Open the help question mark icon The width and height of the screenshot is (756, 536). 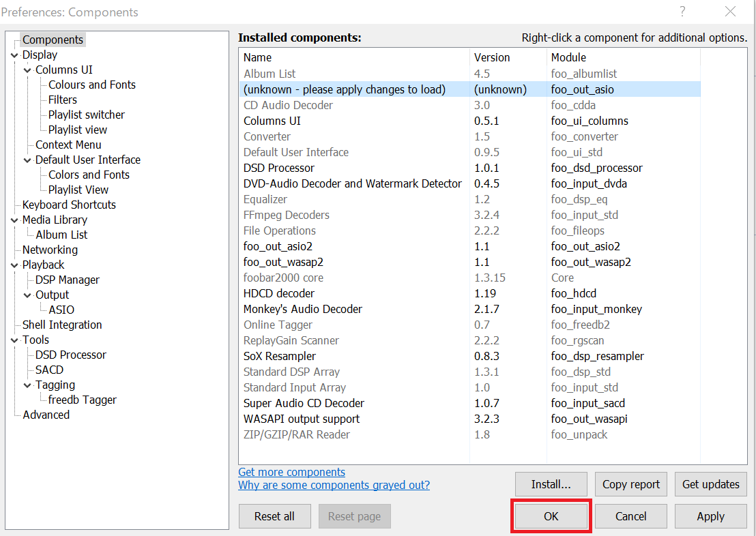682,12
